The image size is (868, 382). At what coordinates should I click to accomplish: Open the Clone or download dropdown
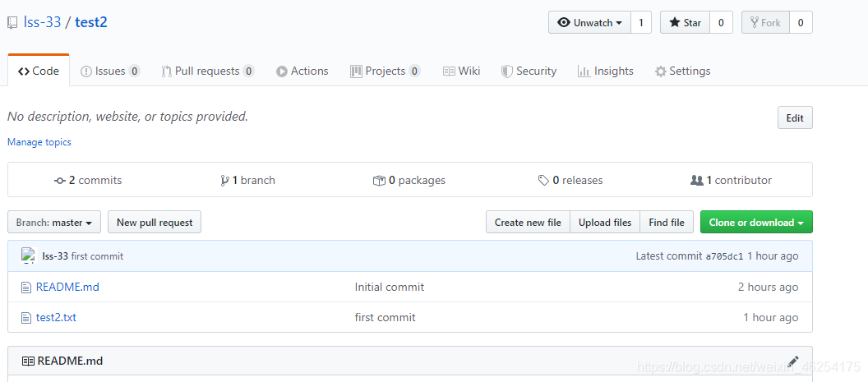(x=756, y=222)
